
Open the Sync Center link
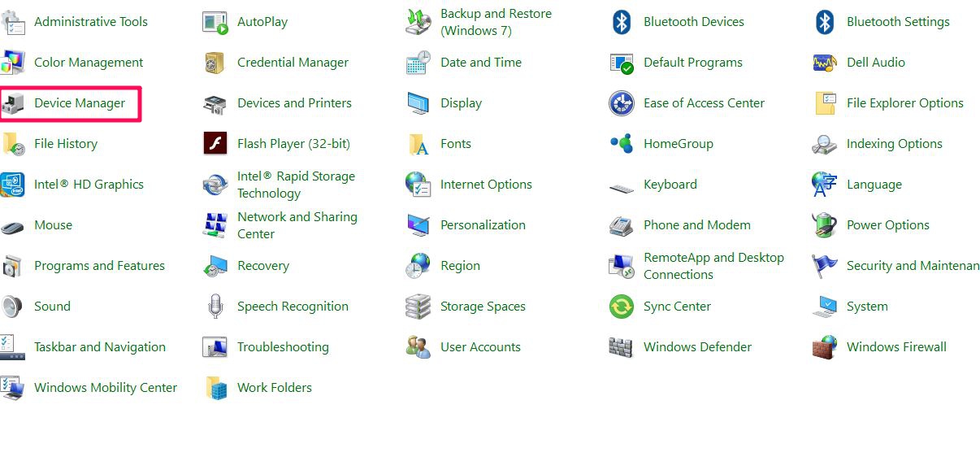point(677,307)
